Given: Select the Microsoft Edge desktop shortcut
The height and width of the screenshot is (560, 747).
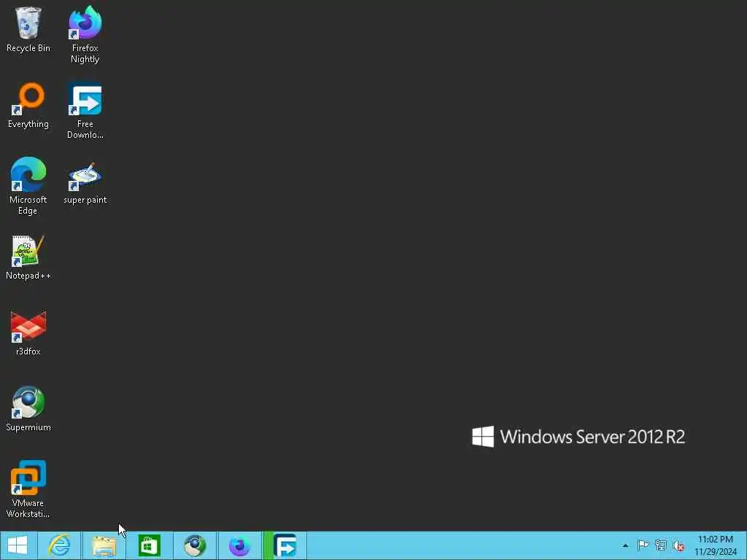Looking at the screenshot, I should click(28, 186).
